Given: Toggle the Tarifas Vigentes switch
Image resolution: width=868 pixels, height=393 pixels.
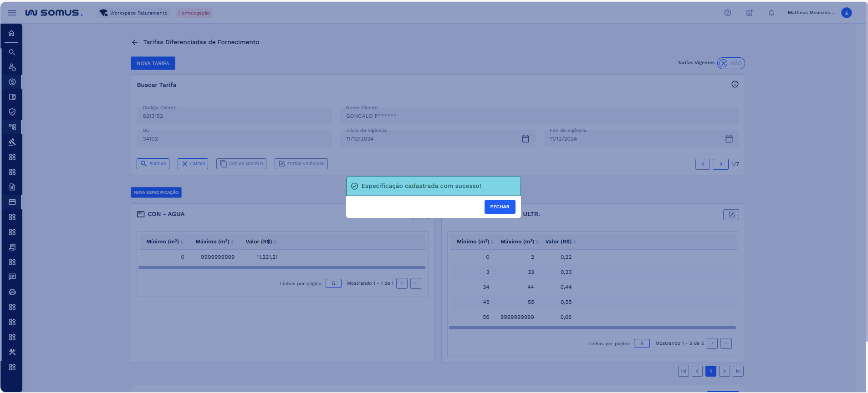Looking at the screenshot, I should coord(730,63).
